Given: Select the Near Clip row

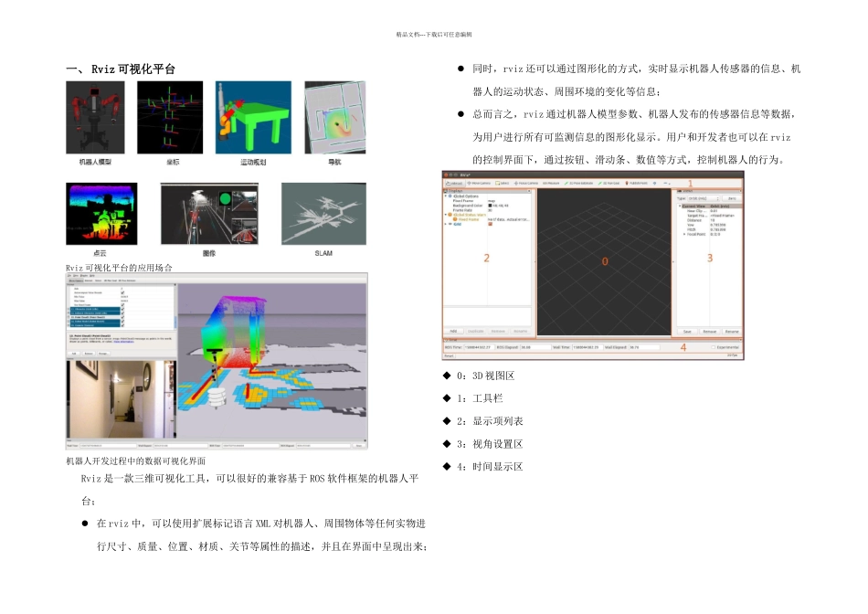Looking at the screenshot, I should click(711, 211).
